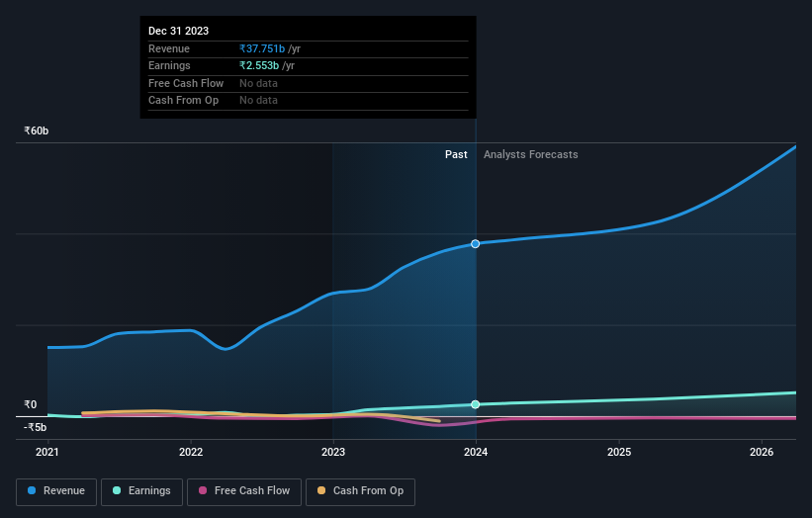The image size is (812, 518).
Task: Click the 2022 x-axis label
Action: click(x=191, y=452)
